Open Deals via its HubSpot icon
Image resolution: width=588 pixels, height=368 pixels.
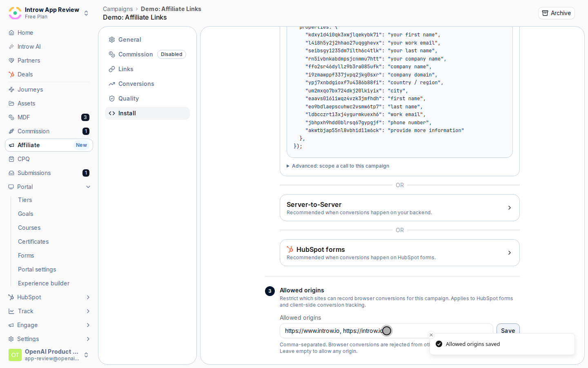click(x=11, y=74)
